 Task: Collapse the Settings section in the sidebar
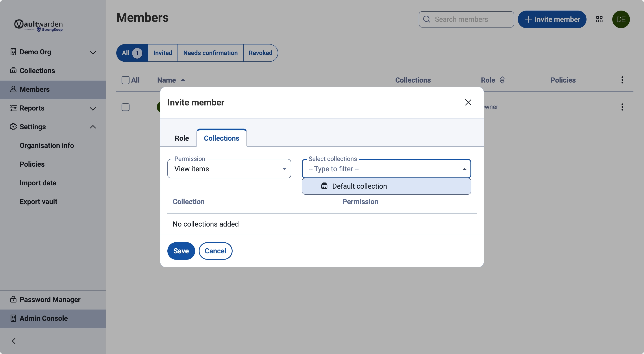[93, 127]
